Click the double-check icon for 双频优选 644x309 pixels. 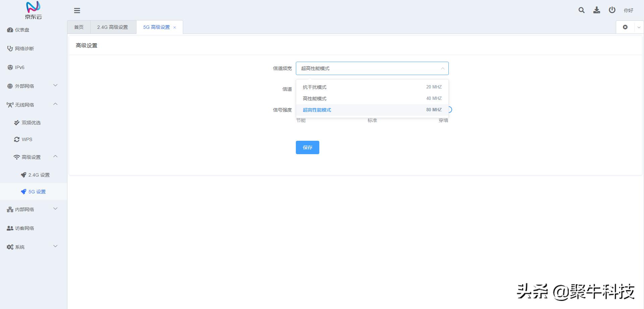[17, 123]
